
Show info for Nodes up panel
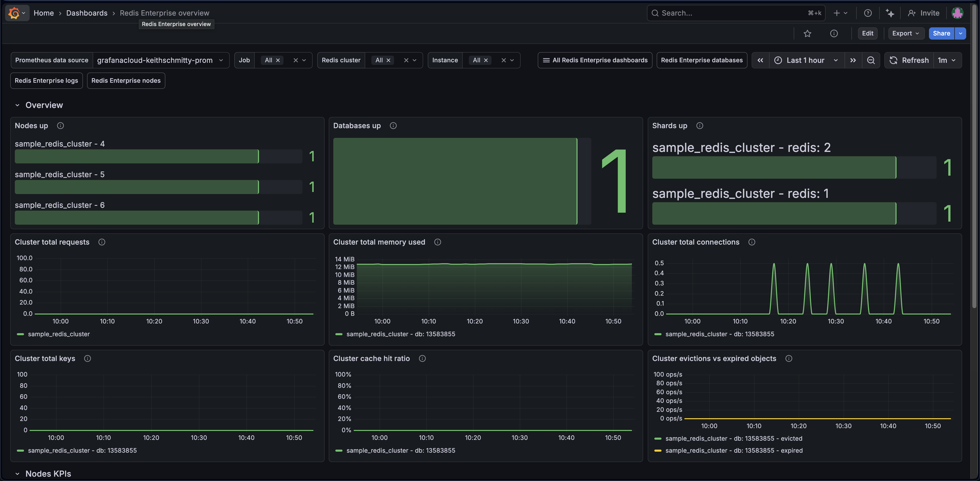click(60, 126)
